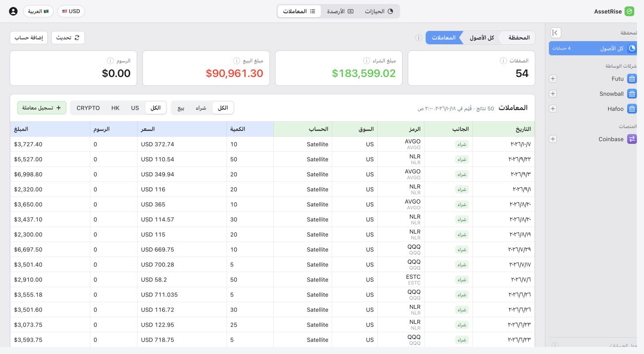
Task: Click info icon beside breadcrumb bar
Action: click(x=418, y=38)
